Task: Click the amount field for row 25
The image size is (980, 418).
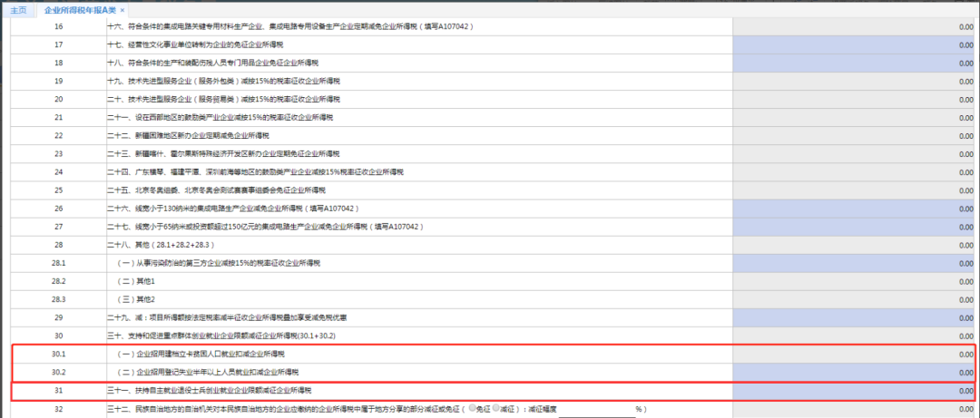Action: (x=854, y=190)
